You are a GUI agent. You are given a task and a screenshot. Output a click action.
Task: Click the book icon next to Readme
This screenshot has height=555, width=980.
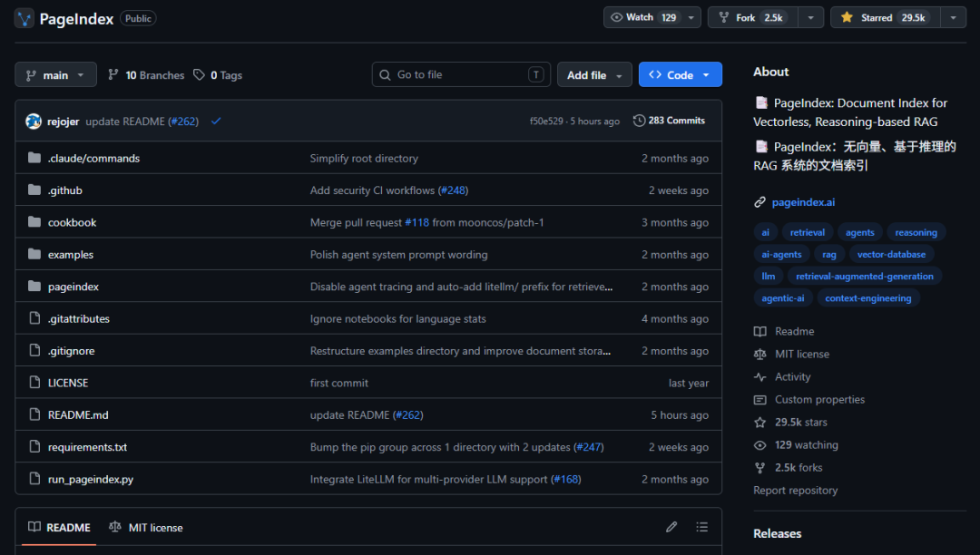[760, 332]
